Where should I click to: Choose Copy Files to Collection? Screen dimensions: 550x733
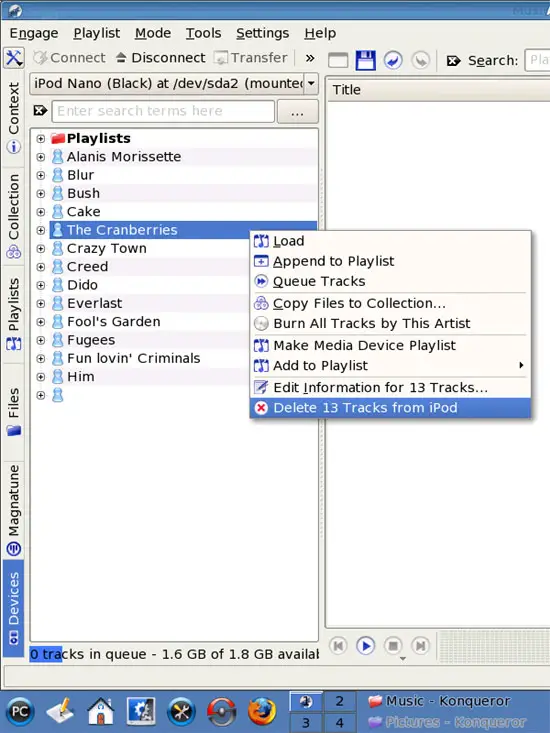391,303
